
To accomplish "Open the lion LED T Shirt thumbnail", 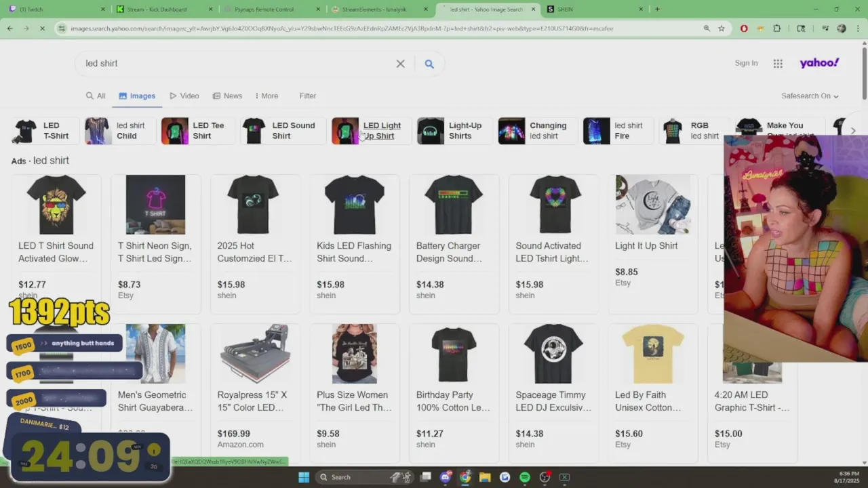I will (x=56, y=205).
